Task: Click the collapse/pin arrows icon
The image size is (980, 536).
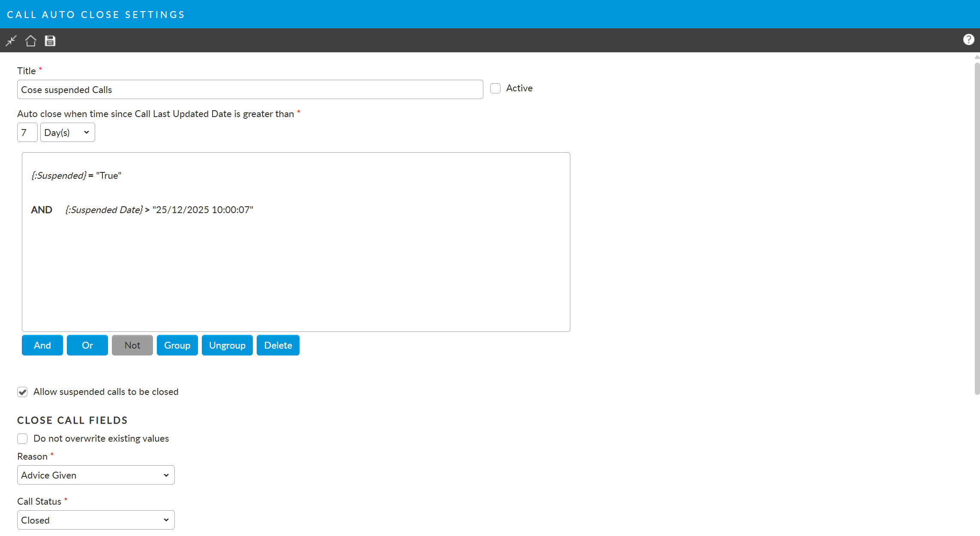Action: coord(11,41)
